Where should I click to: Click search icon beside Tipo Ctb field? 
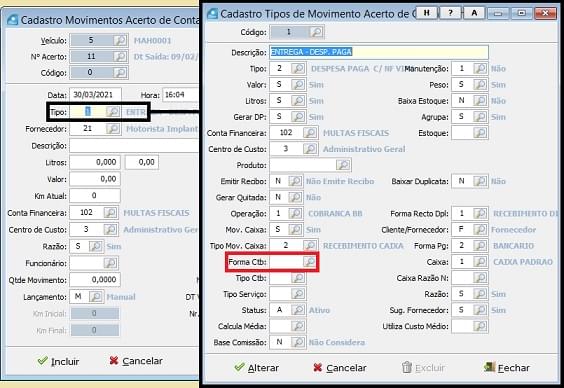299,278
